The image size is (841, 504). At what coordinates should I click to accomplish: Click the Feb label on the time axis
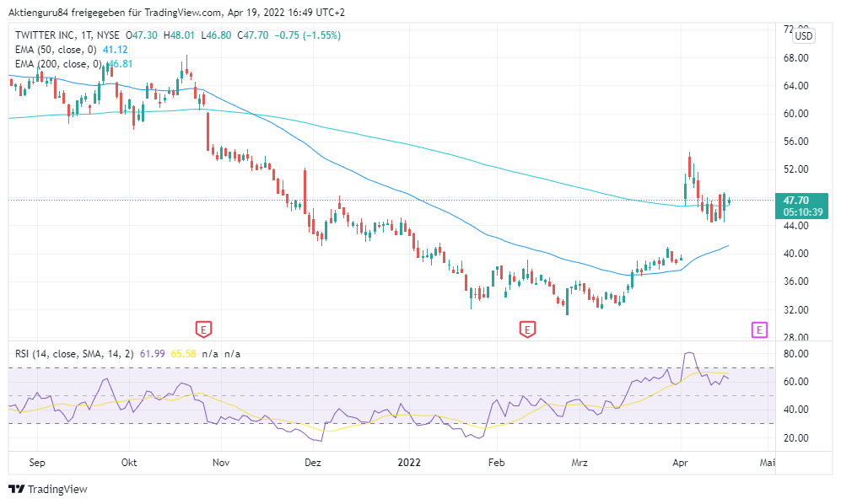point(497,462)
